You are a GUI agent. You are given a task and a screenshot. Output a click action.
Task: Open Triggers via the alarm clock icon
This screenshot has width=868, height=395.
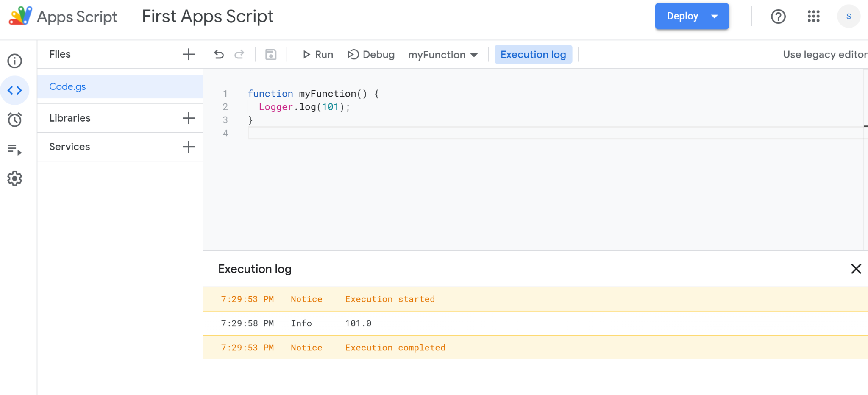tap(15, 120)
